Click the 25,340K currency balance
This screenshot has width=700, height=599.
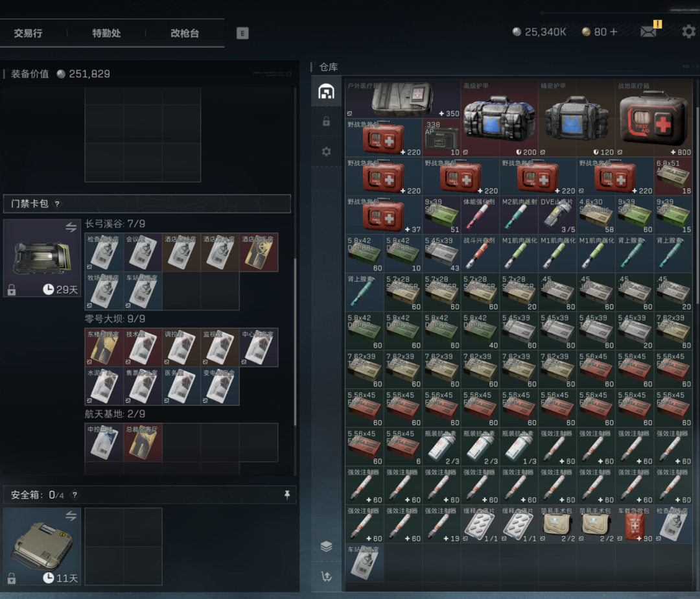point(539,32)
